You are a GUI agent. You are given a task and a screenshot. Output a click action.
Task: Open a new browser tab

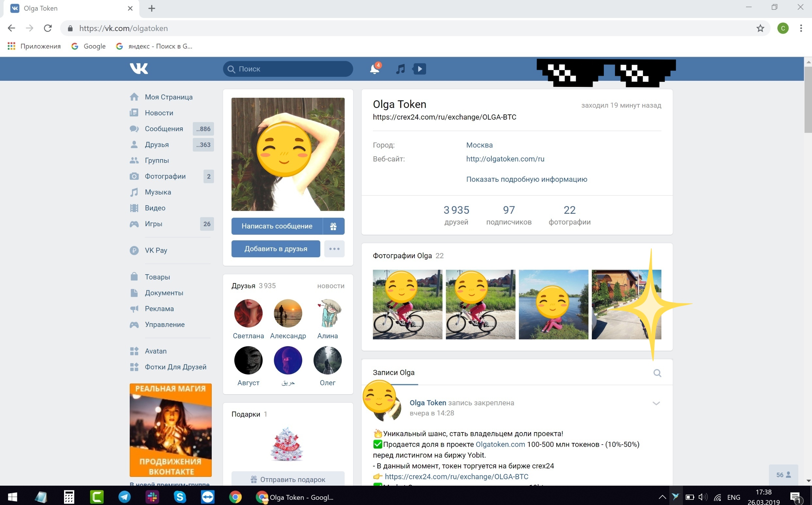152,8
